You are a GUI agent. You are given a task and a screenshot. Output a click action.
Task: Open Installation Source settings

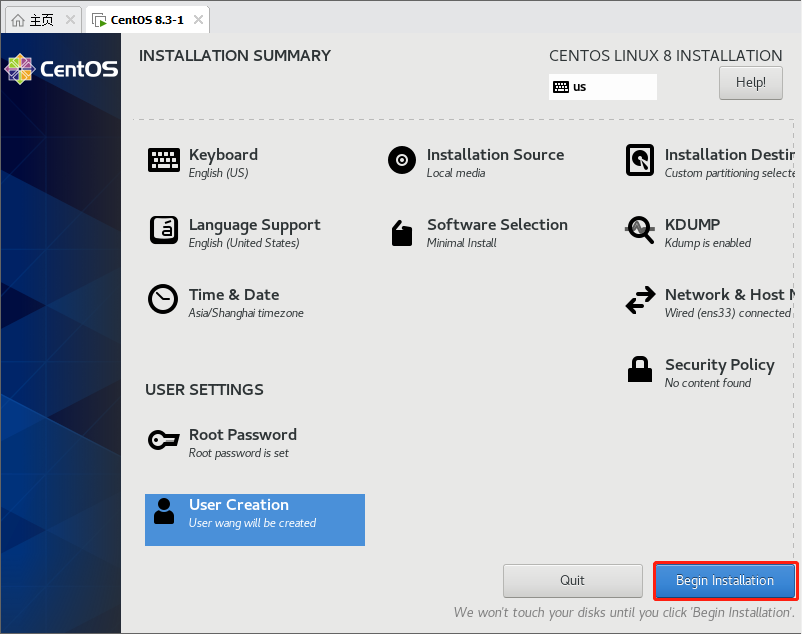[496, 154]
